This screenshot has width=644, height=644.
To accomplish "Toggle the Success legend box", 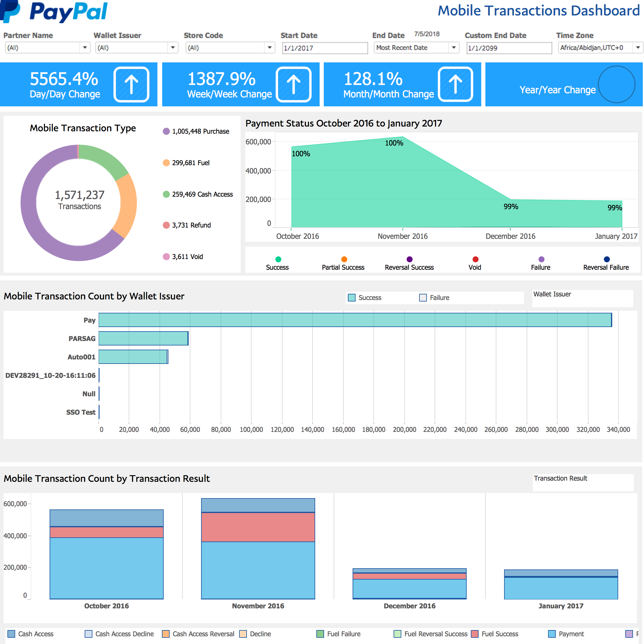I will point(352,298).
